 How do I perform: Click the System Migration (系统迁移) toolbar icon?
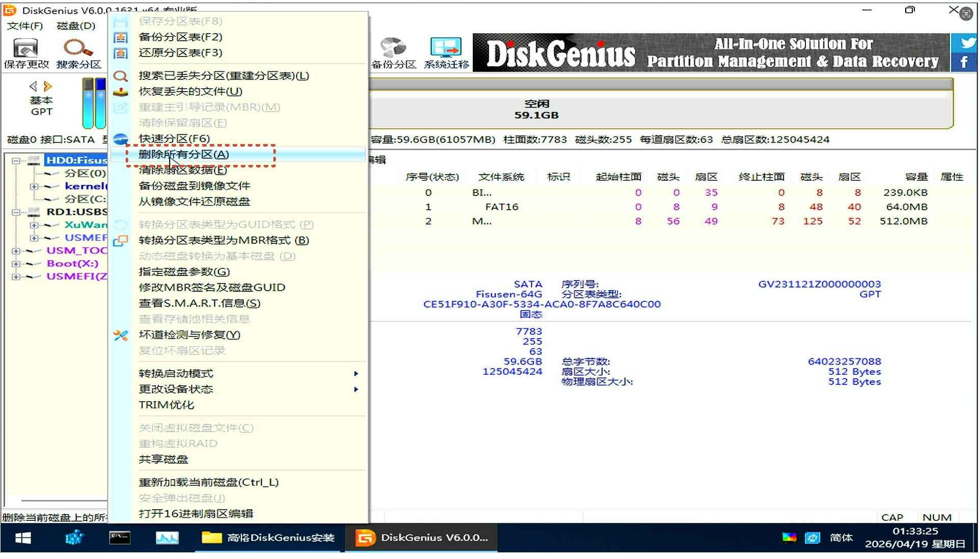pyautogui.click(x=446, y=53)
